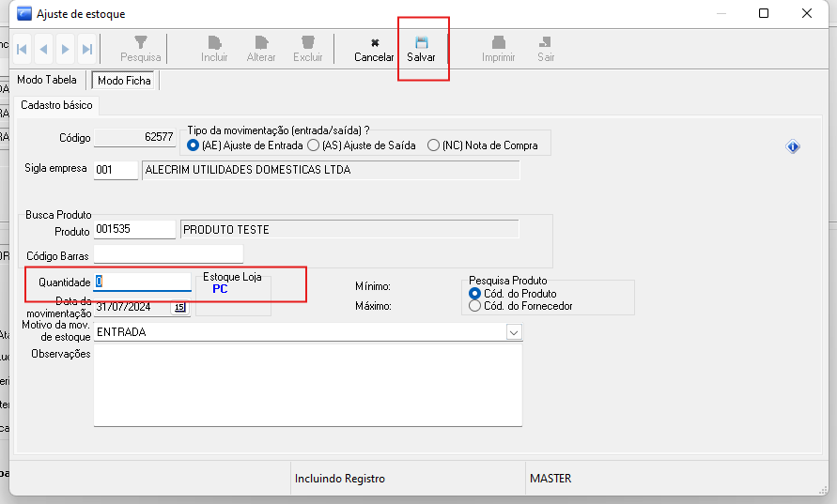Click the Salvar disk icon

click(422, 42)
